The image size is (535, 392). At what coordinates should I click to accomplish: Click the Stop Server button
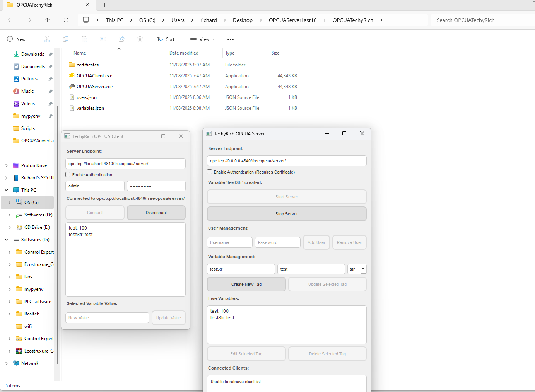click(x=287, y=214)
